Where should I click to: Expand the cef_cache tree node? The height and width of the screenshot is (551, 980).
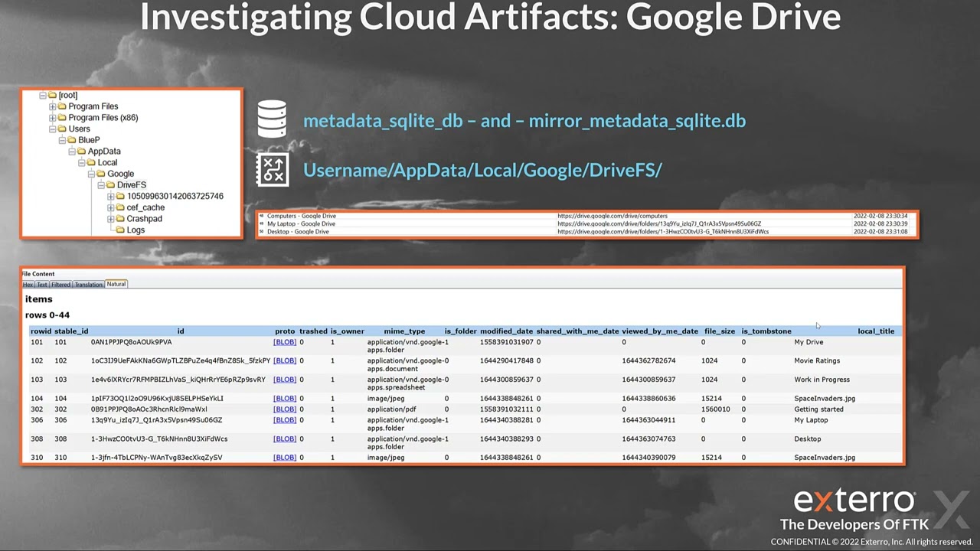111,207
